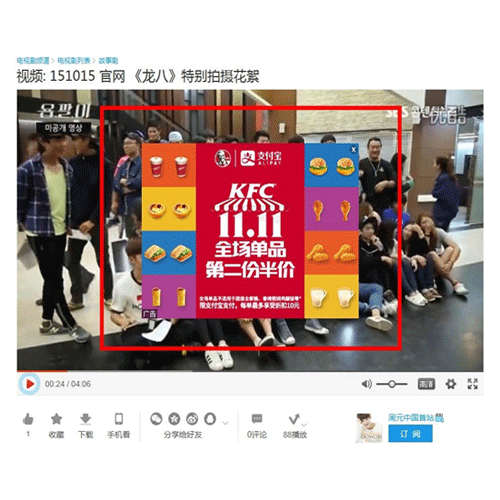Open the first breadcrumb link 电视剧频道
The width and height of the screenshot is (500, 500).
pyautogui.click(x=33, y=61)
